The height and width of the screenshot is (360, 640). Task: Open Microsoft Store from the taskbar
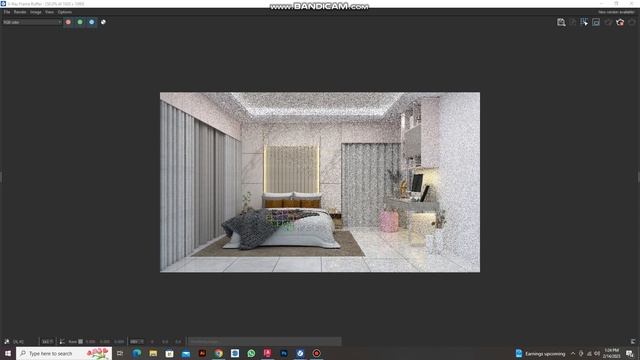click(169, 353)
